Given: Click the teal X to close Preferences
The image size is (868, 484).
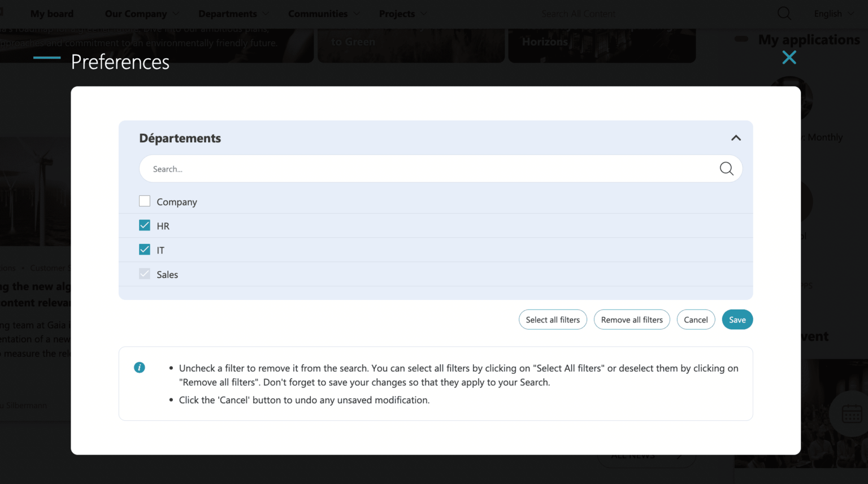Looking at the screenshot, I should pyautogui.click(x=789, y=57).
